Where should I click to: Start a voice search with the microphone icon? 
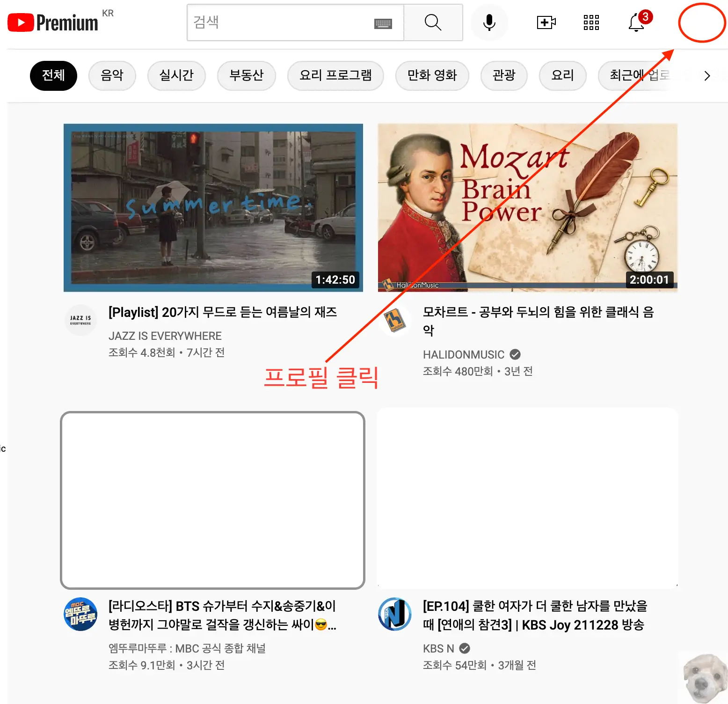(489, 22)
